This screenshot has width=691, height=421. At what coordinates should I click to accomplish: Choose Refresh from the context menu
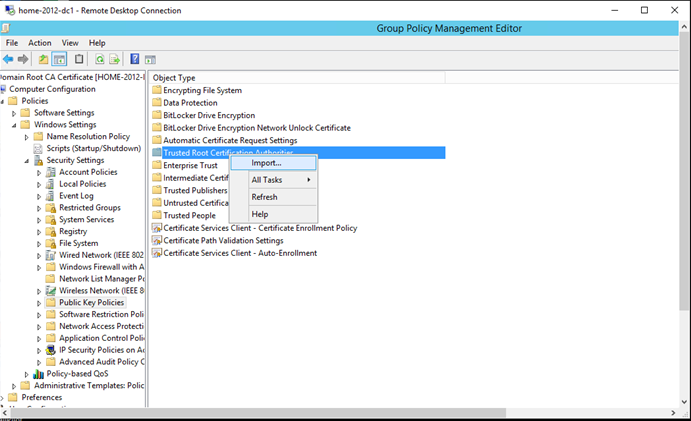[x=273, y=197]
